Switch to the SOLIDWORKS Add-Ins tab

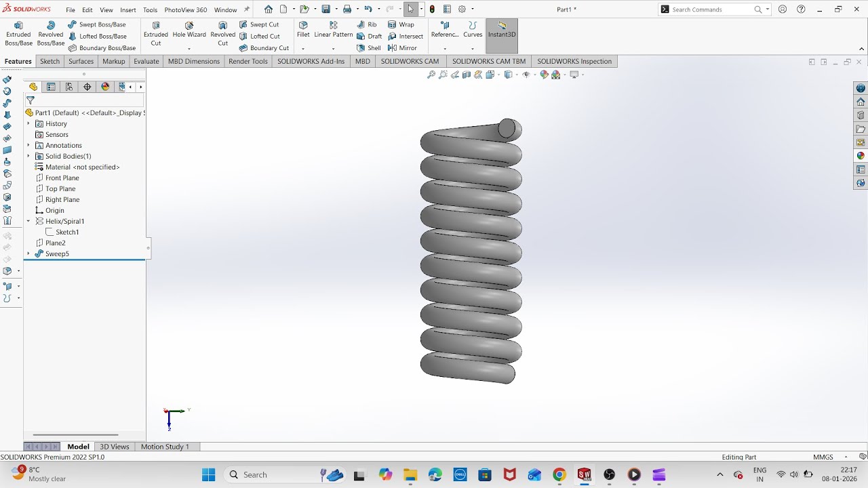311,61
